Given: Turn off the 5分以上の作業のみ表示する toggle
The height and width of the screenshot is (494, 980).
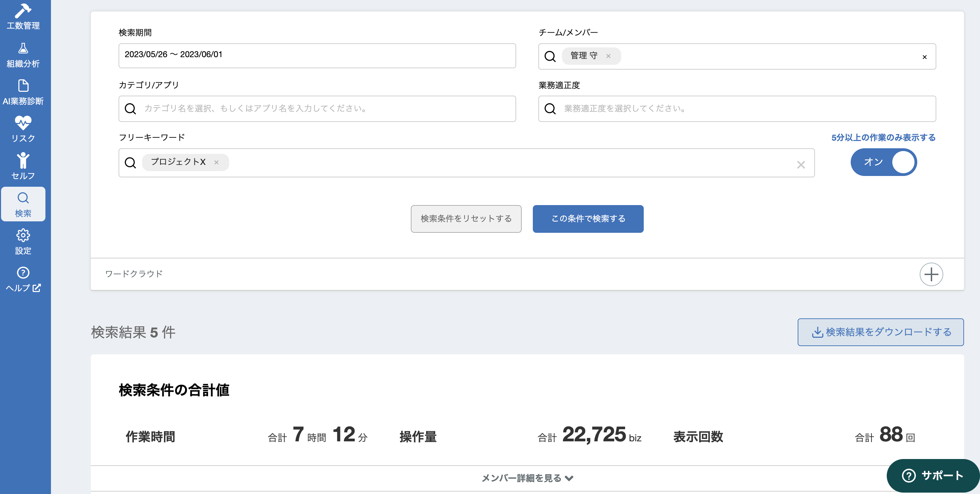Looking at the screenshot, I should (x=883, y=162).
